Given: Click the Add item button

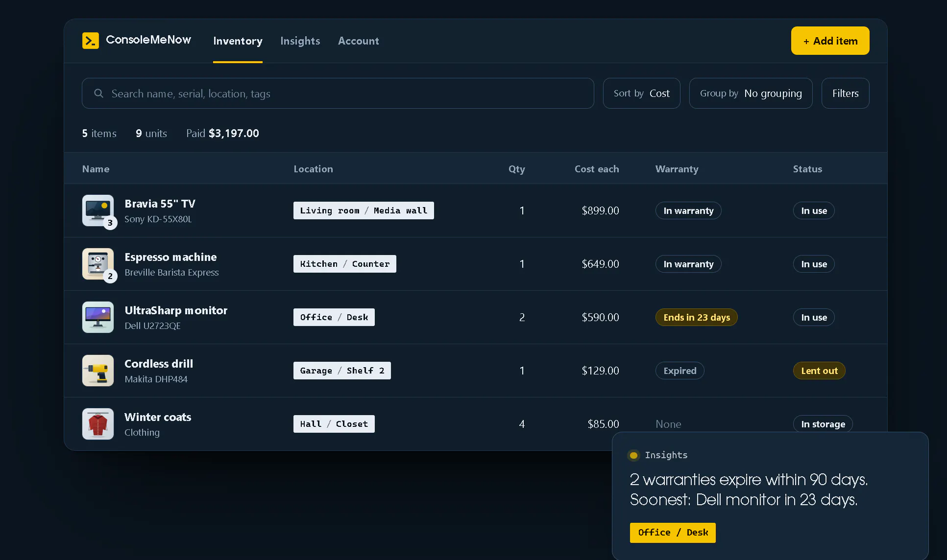Looking at the screenshot, I should pyautogui.click(x=830, y=41).
